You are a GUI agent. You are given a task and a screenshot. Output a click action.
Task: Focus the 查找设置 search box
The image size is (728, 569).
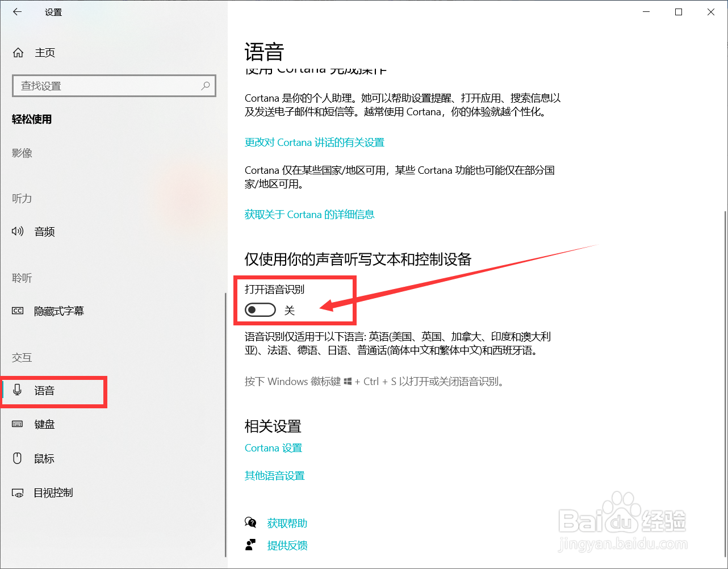pos(114,86)
